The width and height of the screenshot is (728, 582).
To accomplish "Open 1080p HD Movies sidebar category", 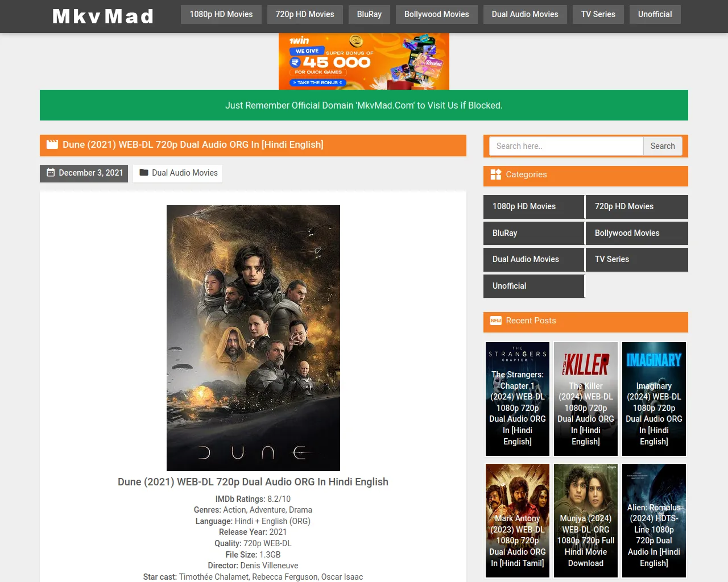I will (534, 207).
